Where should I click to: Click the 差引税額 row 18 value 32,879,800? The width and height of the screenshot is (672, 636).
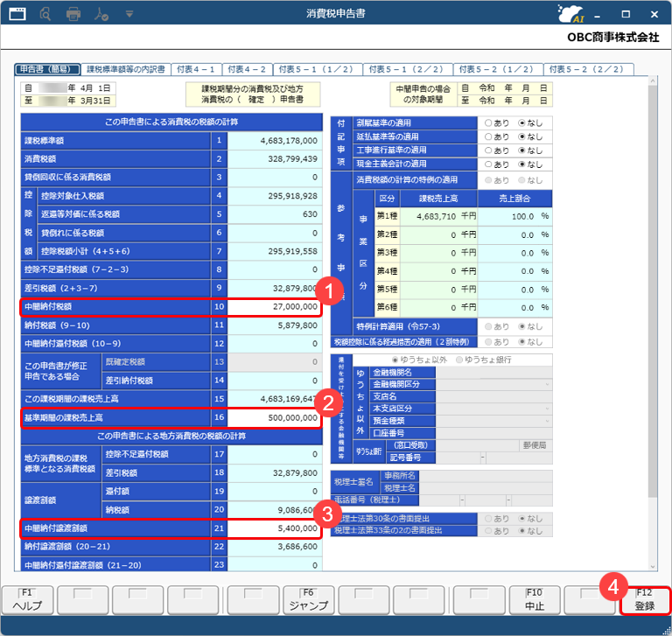(x=274, y=473)
